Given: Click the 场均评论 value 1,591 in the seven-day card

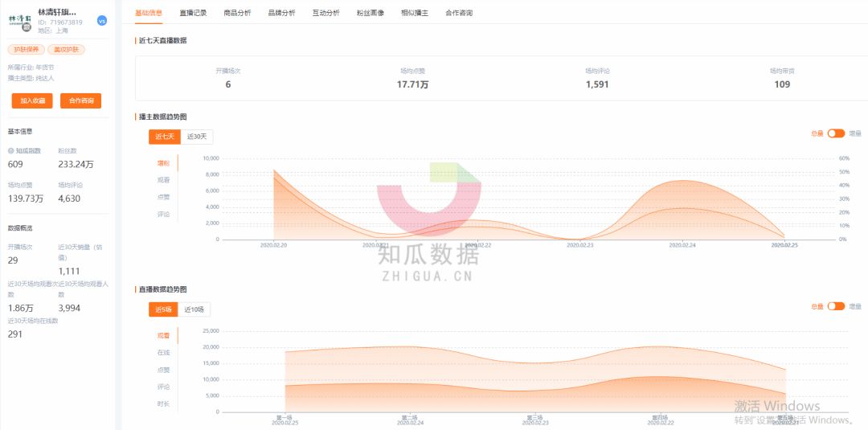Looking at the screenshot, I should coord(597,84).
